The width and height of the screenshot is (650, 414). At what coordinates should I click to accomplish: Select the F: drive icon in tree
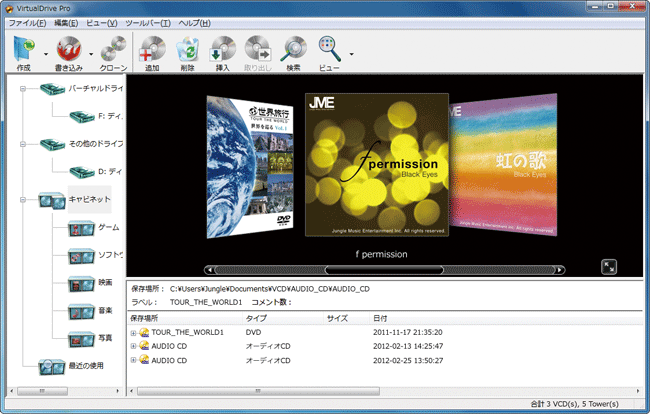tap(82, 116)
